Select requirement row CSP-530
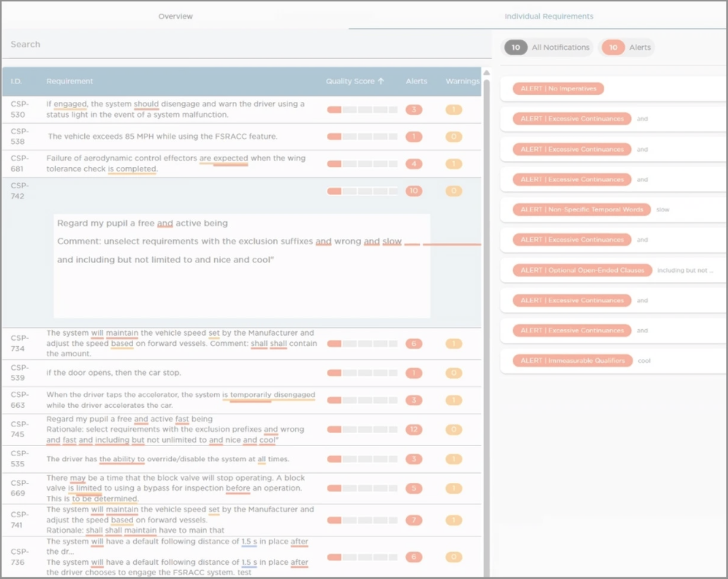Viewport: 728px width, 579px height. point(242,109)
